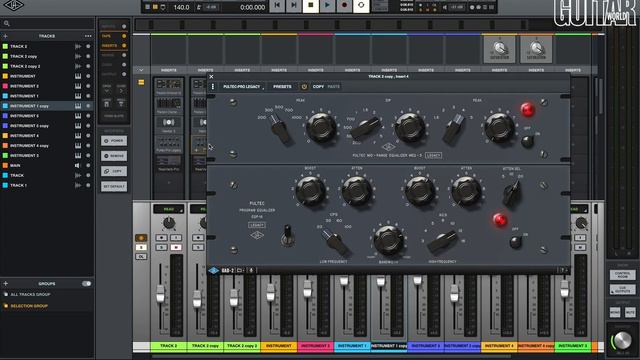Open the Pultec-Pro Legacy insert slot on TRACK 2
Screen dimensions: 640x360
point(169,144)
